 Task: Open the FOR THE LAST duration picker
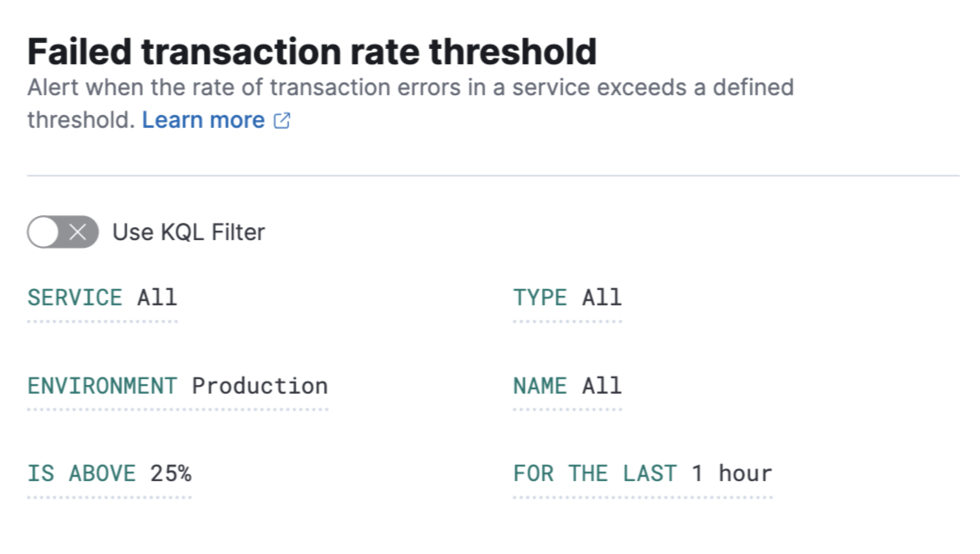coord(643,473)
